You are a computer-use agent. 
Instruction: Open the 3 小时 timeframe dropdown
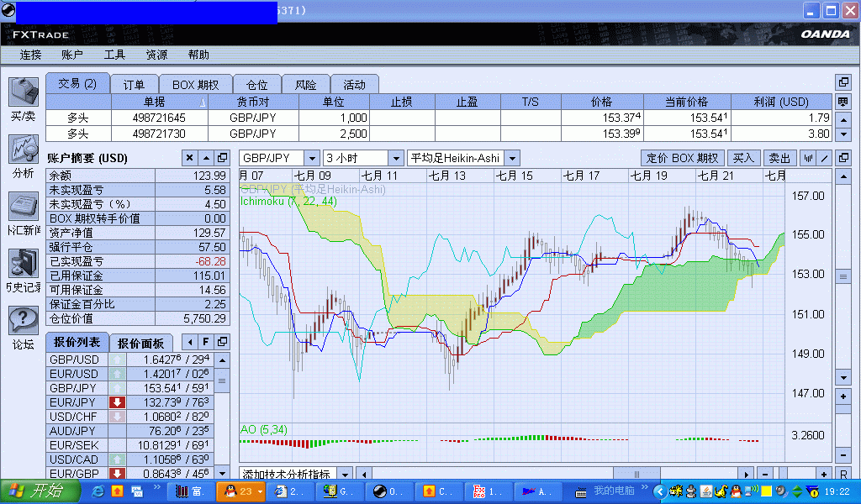pos(395,158)
